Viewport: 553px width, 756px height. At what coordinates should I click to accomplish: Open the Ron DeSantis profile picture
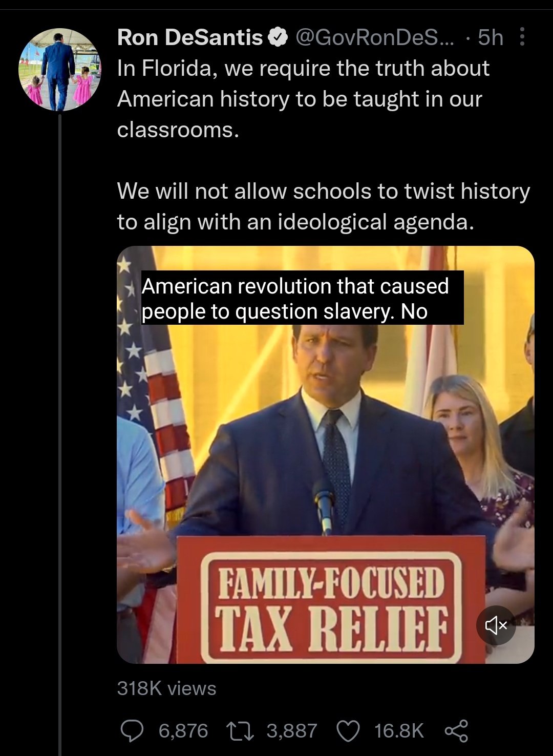pos(59,70)
